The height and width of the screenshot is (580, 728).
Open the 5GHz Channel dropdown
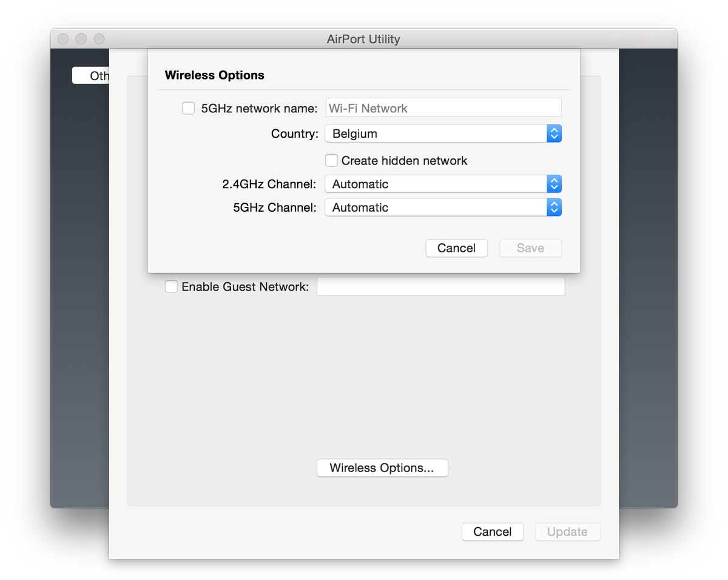coord(443,207)
